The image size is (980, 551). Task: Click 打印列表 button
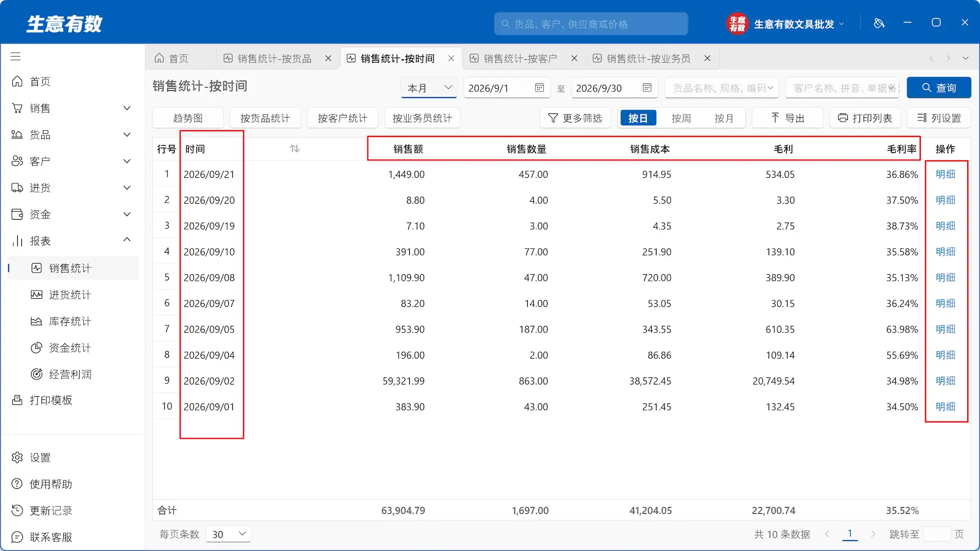pos(865,118)
